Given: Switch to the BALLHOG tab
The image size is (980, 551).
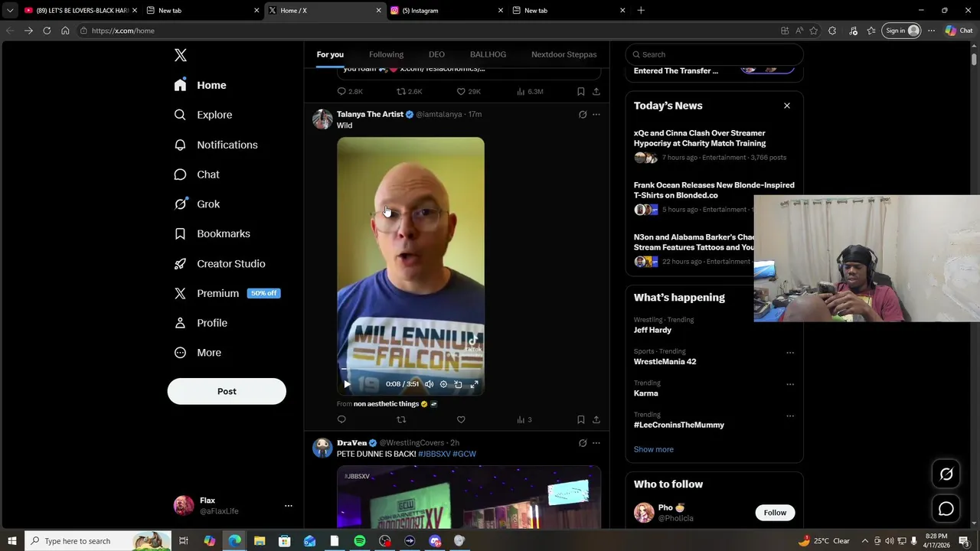Looking at the screenshot, I should click(x=488, y=54).
